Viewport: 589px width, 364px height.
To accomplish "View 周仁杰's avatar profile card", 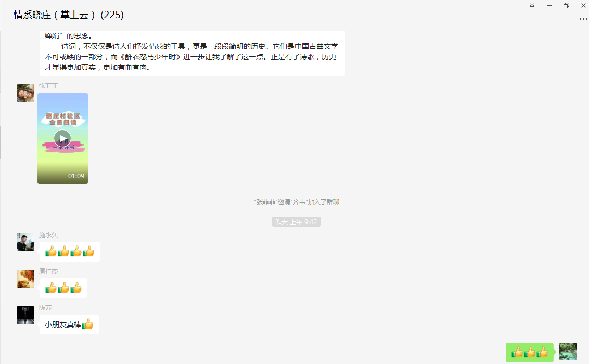I will (x=25, y=279).
